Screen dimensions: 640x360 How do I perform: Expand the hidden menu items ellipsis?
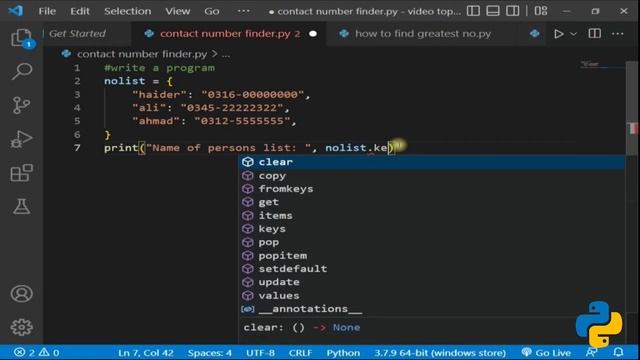[x=243, y=11]
